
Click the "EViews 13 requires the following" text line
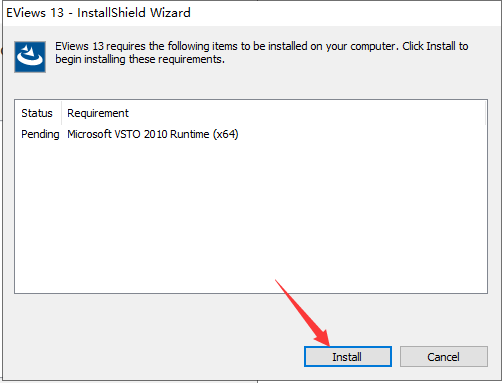[262, 46]
